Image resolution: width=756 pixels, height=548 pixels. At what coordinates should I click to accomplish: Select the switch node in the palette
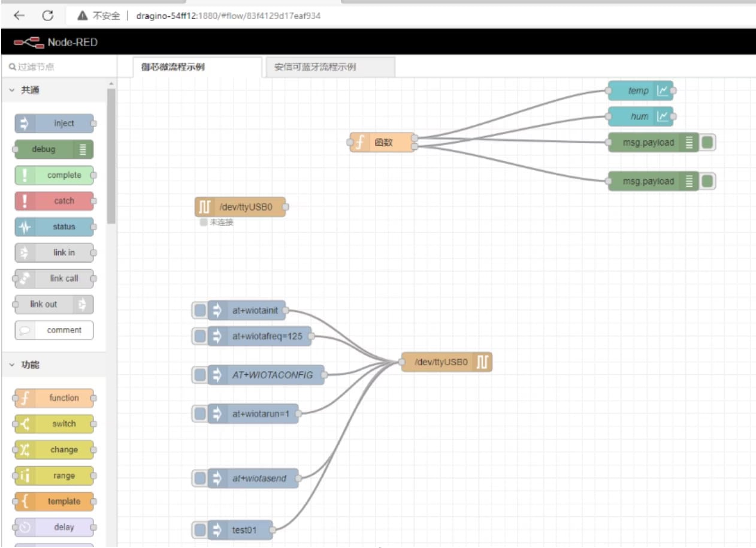tap(55, 424)
